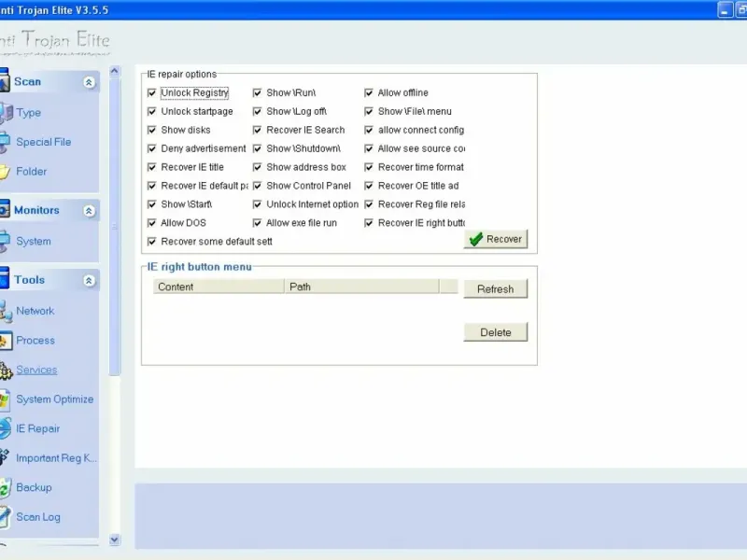
Task: Open the Folder scan page
Action: [32, 172]
